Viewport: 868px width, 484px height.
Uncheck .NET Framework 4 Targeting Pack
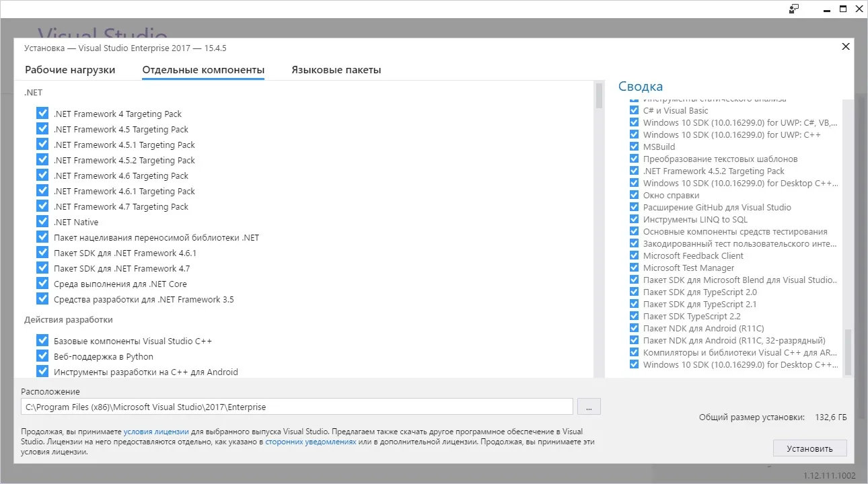43,114
